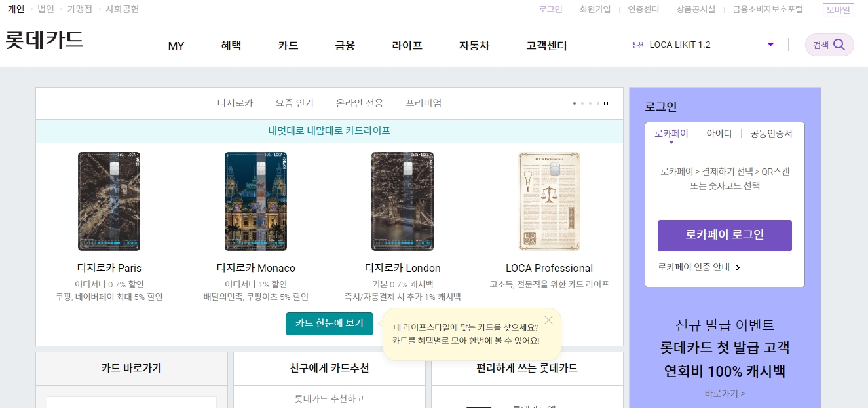Image resolution: width=868 pixels, height=408 pixels.
Task: Select the 개인 customer type
Action: coord(16,9)
